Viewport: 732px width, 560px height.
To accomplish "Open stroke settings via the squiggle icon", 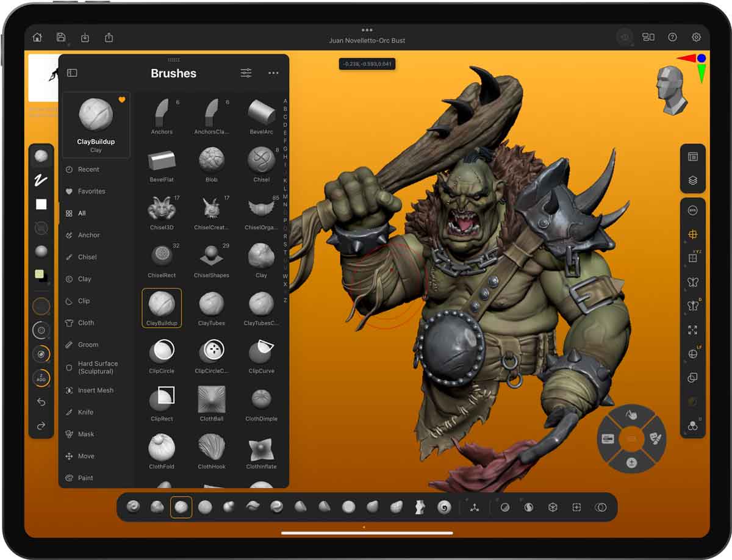I will coord(41,181).
